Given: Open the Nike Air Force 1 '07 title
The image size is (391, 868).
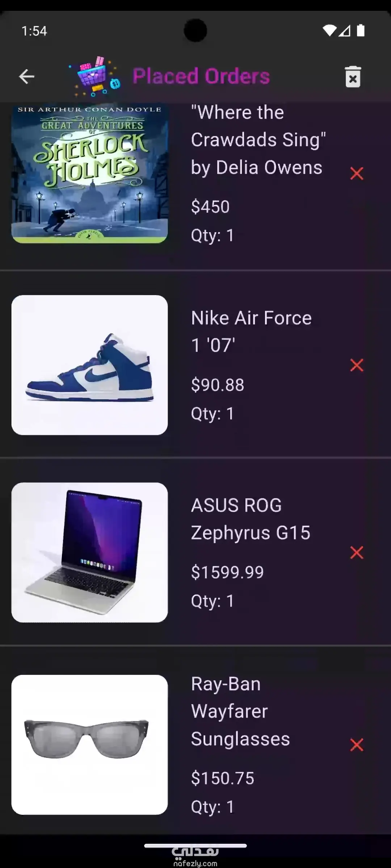Looking at the screenshot, I should coord(251,332).
